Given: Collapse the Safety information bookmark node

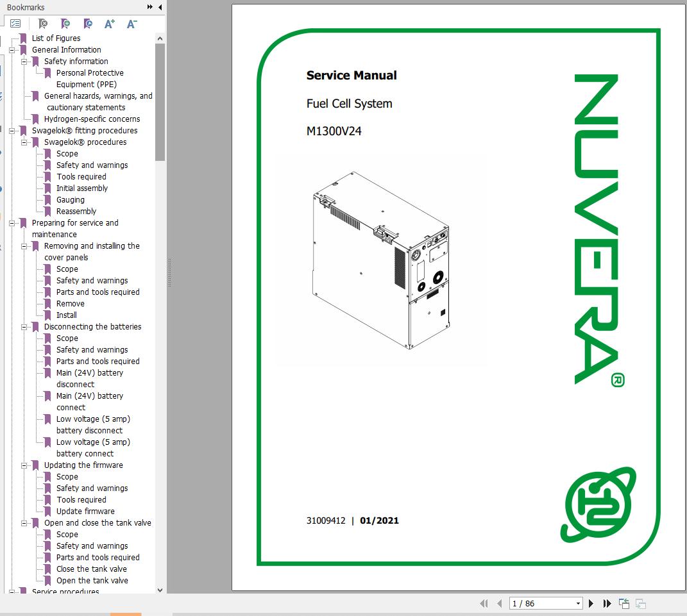Looking at the screenshot, I should 24,62.
